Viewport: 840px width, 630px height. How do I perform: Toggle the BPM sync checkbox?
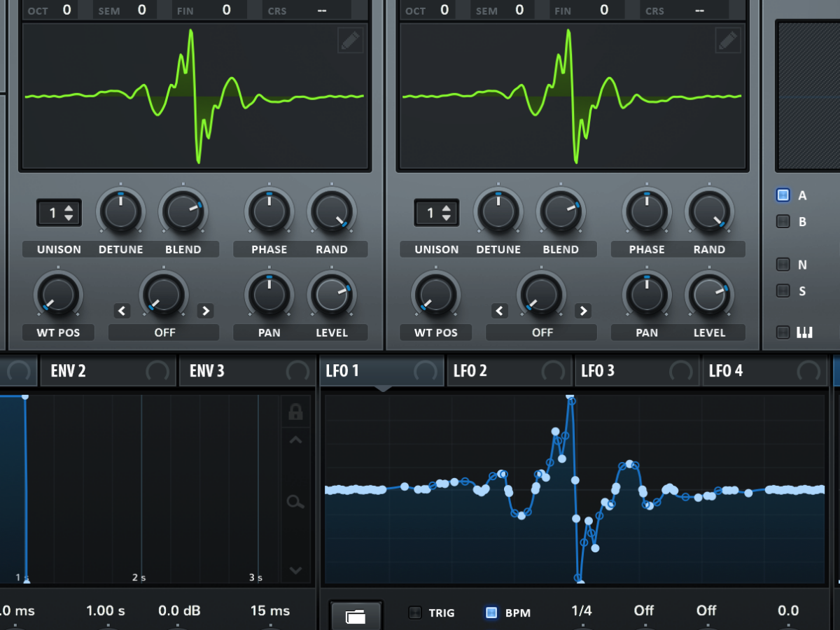pos(491,612)
